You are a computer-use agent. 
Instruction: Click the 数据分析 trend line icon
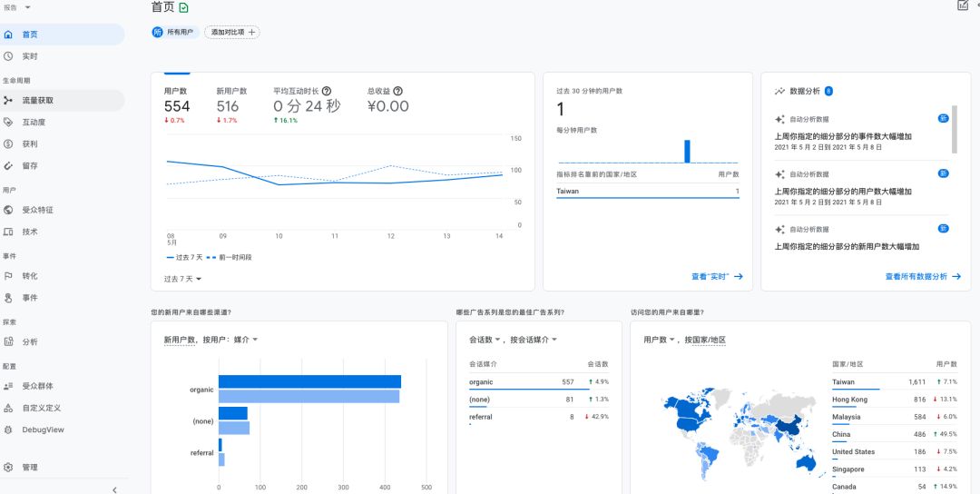click(779, 92)
